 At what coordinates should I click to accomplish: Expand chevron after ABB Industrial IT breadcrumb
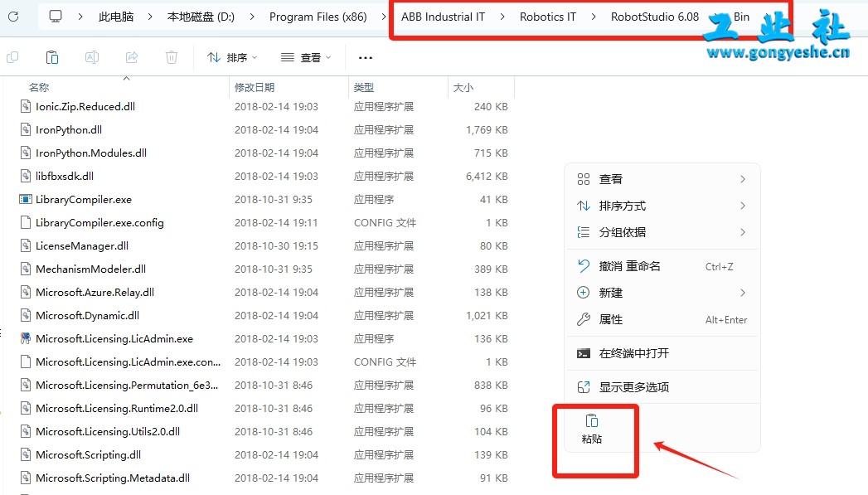[502, 17]
